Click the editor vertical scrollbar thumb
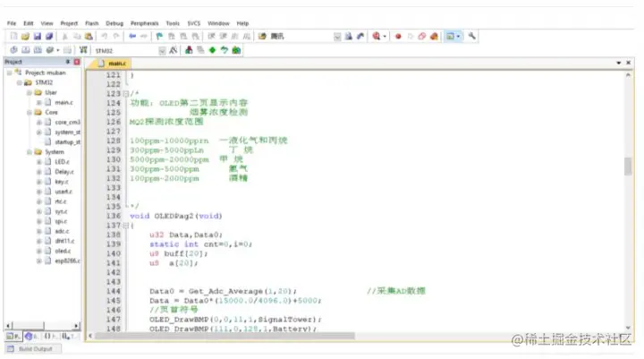 pos(628,167)
